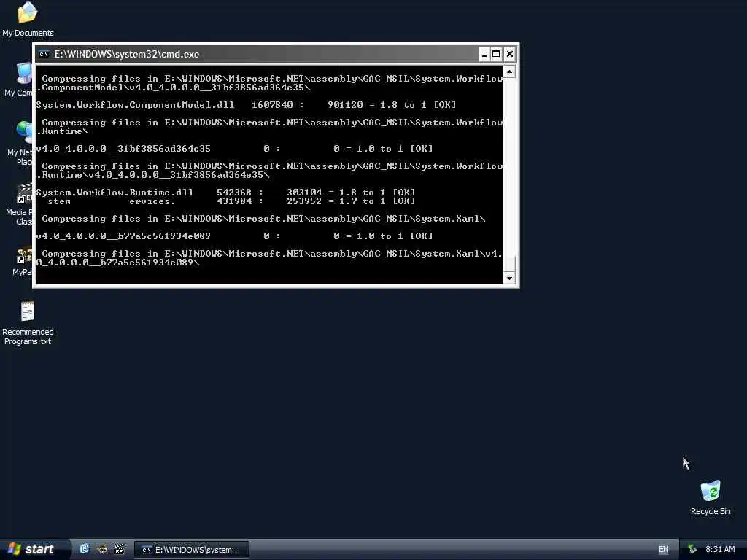Viewport: 747px width, 560px height.
Task: Open the Media Player Classic quick launch icon
Action: click(119, 549)
